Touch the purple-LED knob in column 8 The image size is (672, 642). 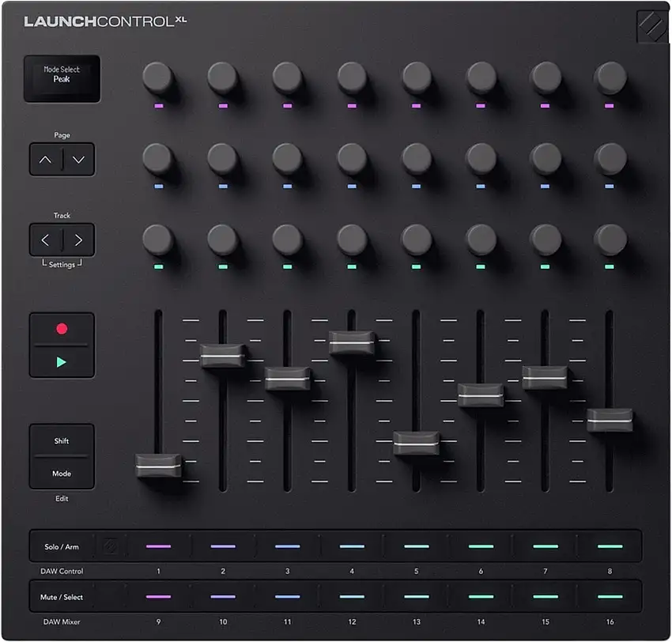click(x=610, y=78)
